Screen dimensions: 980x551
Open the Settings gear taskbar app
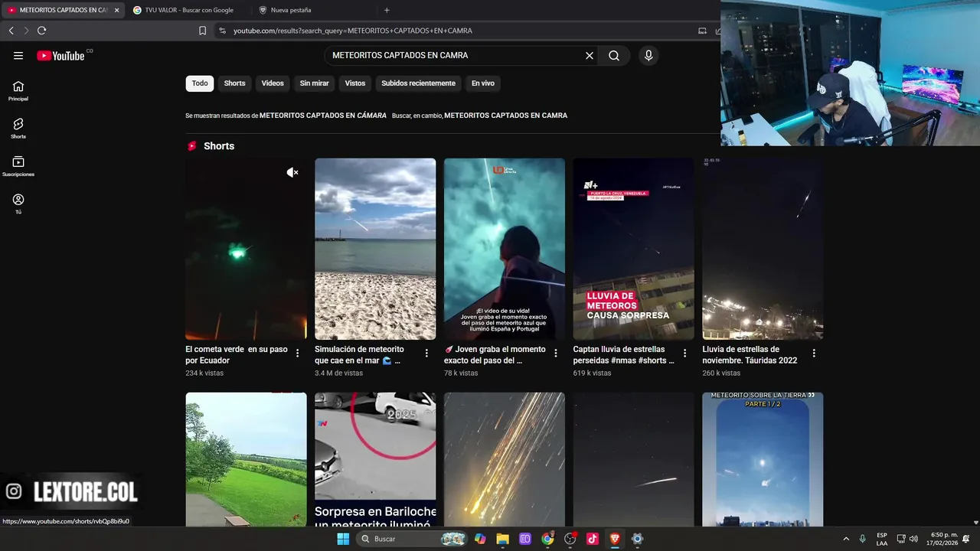tap(637, 539)
